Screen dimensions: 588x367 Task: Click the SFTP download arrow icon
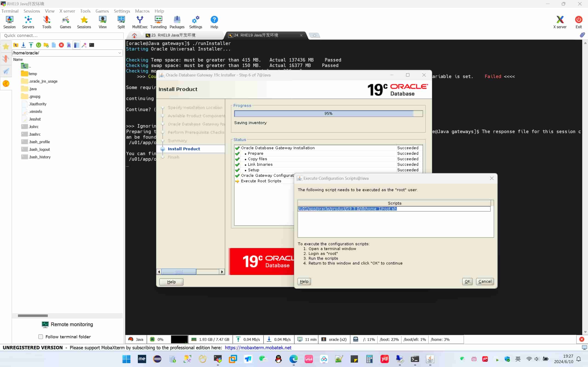[x=23, y=45]
